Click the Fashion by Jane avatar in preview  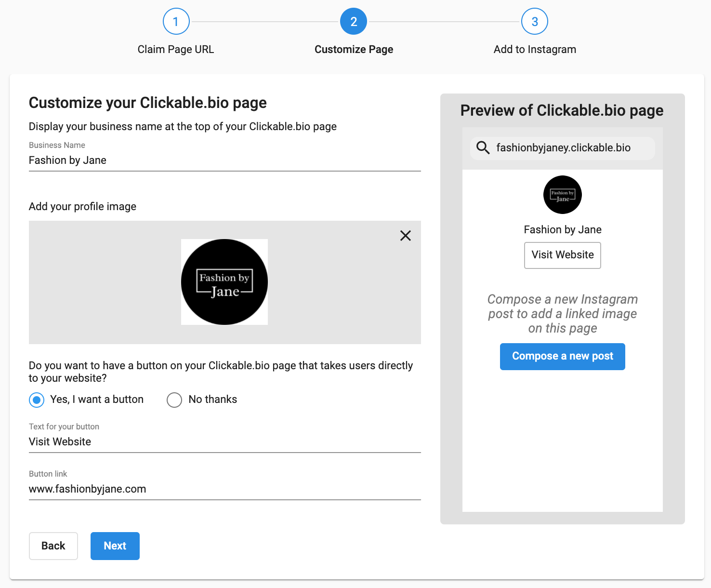tap(562, 195)
